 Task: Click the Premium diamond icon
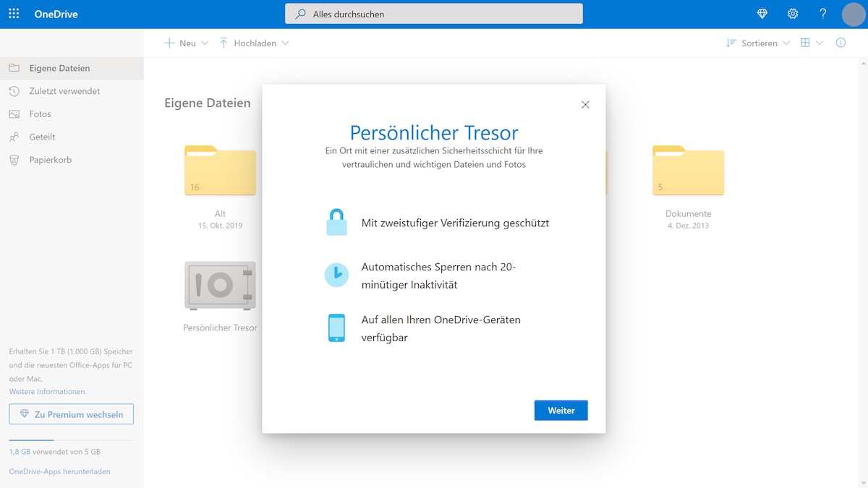pos(762,13)
